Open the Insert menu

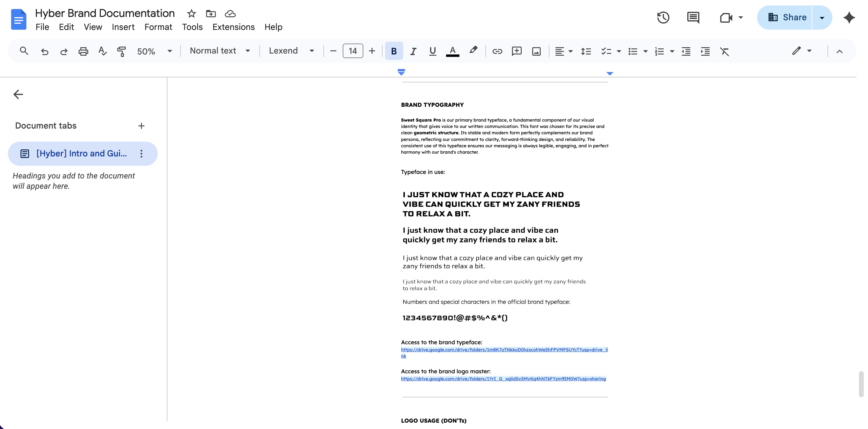123,27
